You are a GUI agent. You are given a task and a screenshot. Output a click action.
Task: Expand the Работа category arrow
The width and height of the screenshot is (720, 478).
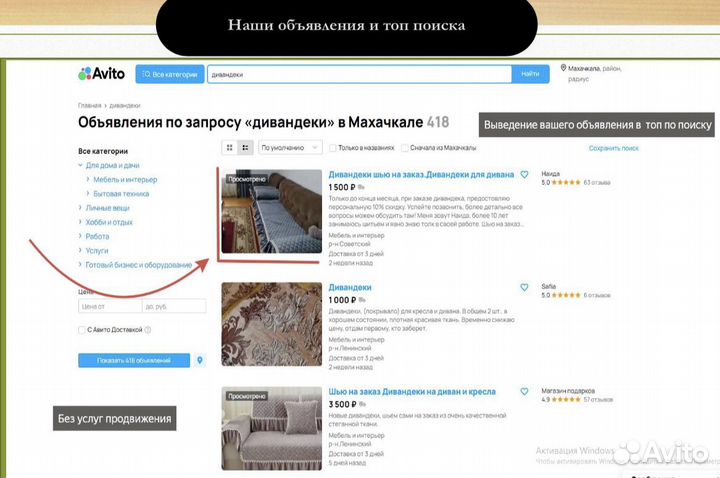click(x=80, y=236)
